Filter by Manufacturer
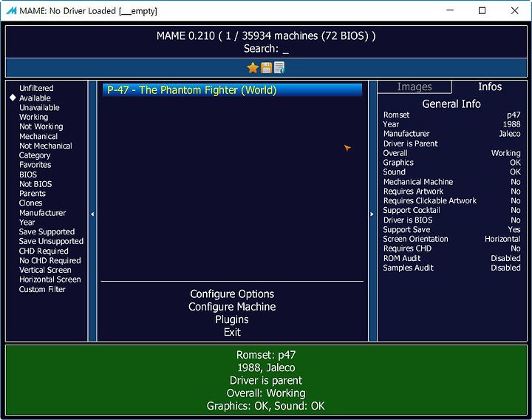Viewport: 532px width, 420px height. [x=42, y=213]
